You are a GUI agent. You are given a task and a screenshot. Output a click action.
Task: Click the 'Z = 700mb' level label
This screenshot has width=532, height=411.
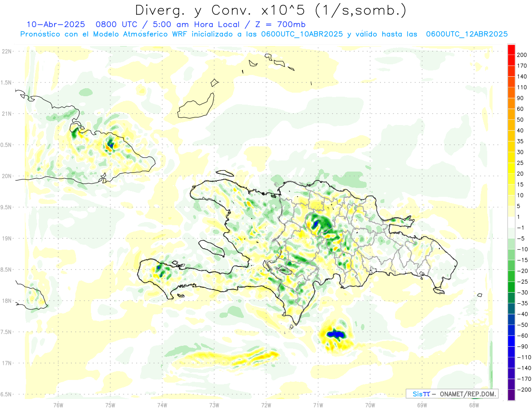pyautogui.click(x=280, y=24)
